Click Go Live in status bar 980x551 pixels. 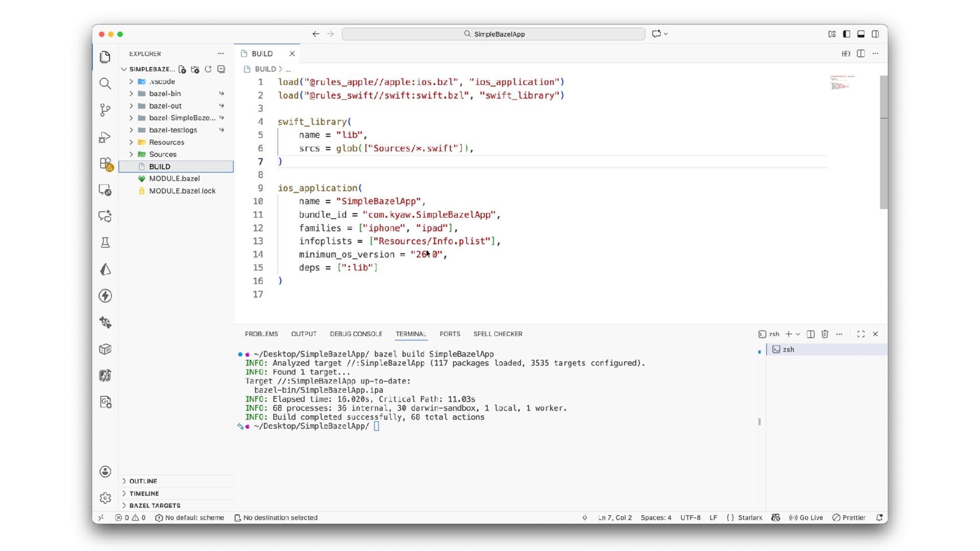point(806,518)
